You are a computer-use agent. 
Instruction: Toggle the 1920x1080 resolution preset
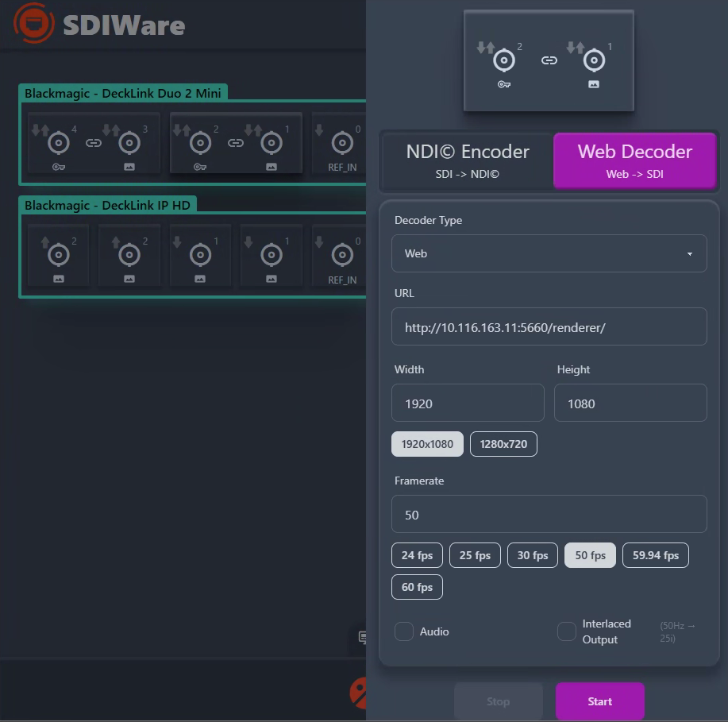point(427,444)
